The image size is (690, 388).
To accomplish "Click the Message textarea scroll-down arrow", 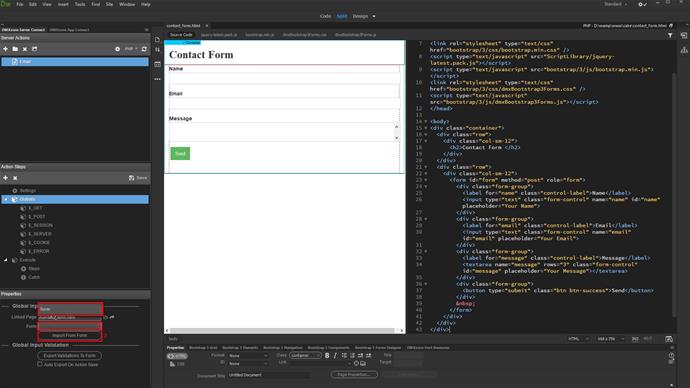I will tap(396, 138).
